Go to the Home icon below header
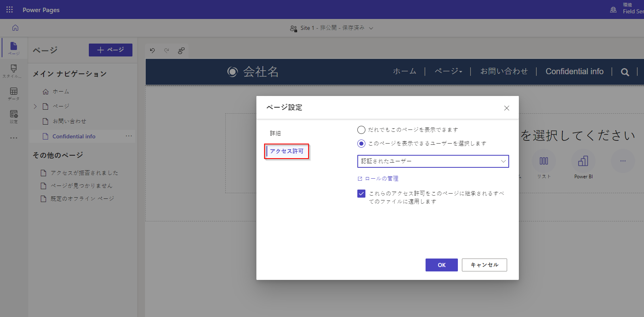 [15, 28]
